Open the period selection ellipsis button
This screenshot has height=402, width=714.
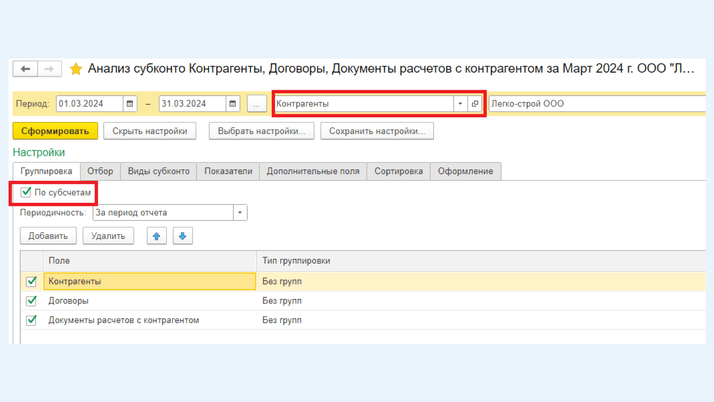257,104
